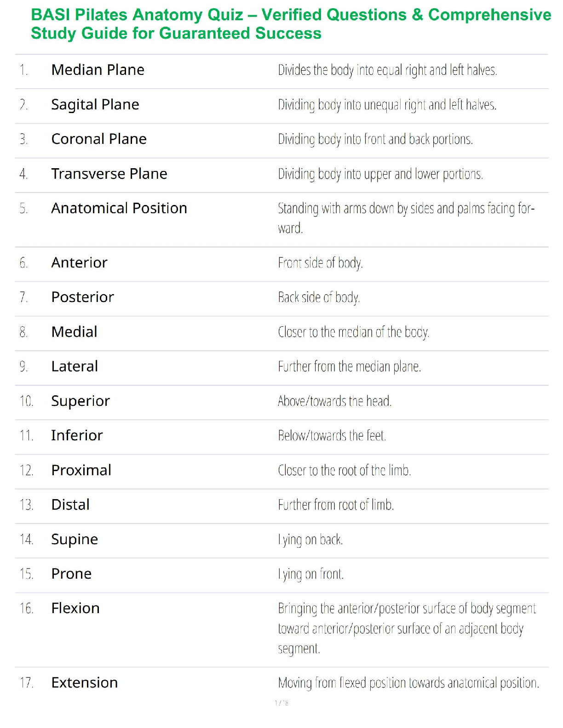Click the Sagital Plane term

(x=95, y=105)
